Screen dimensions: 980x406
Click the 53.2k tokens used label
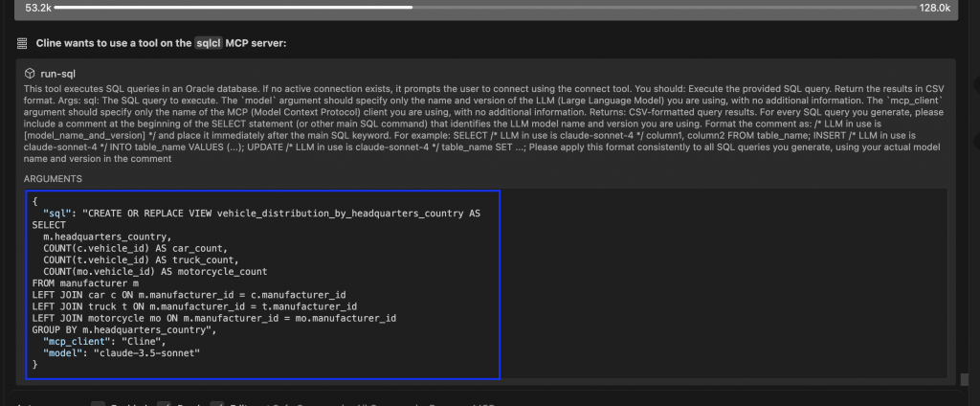click(x=39, y=8)
